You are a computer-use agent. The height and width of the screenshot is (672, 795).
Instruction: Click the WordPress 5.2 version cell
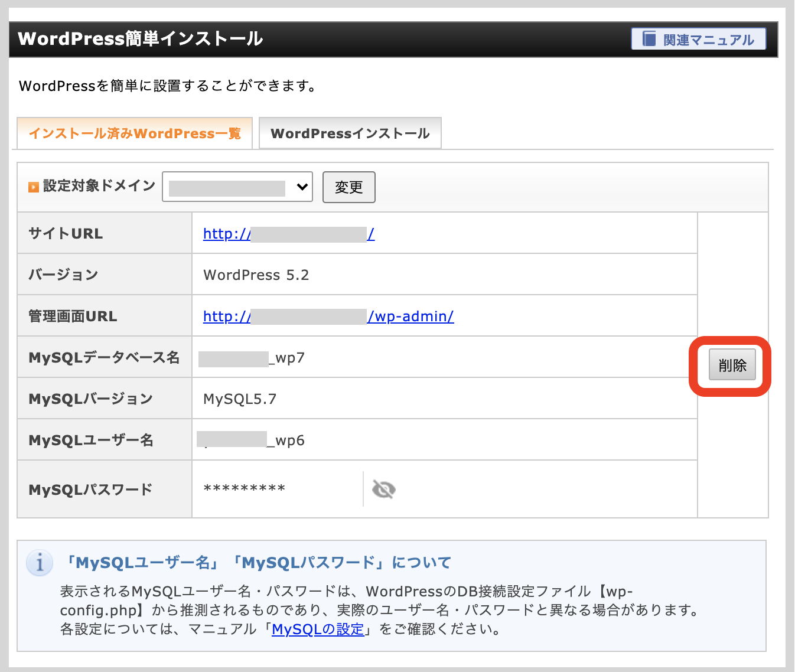[x=256, y=275]
